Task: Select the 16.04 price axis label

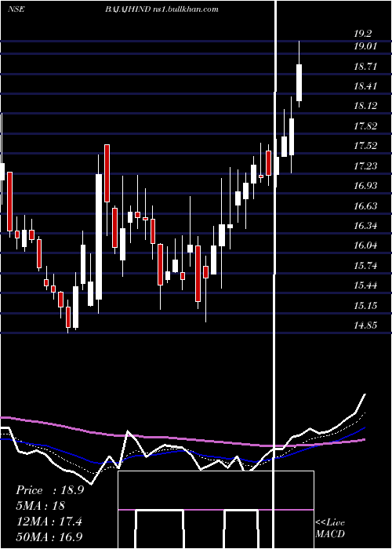Action: point(365,245)
